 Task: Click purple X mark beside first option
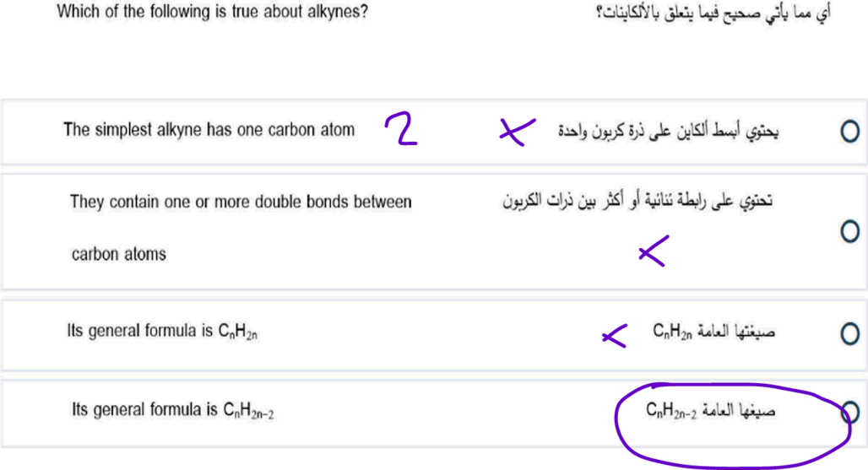[517, 132]
